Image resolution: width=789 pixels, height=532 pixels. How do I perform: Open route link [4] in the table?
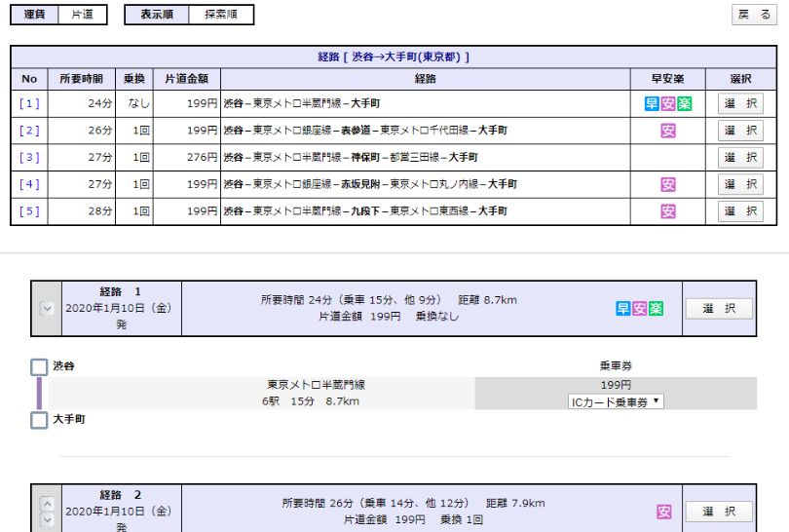(x=29, y=184)
